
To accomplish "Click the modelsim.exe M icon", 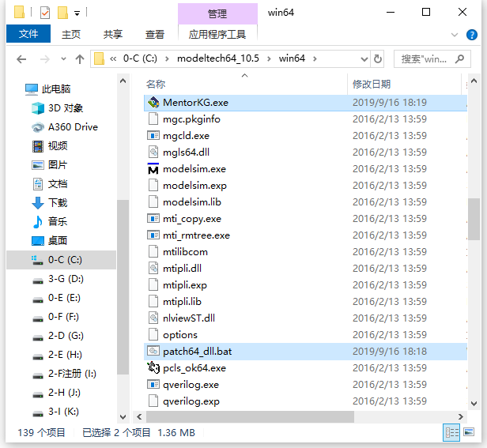I will tap(153, 169).
